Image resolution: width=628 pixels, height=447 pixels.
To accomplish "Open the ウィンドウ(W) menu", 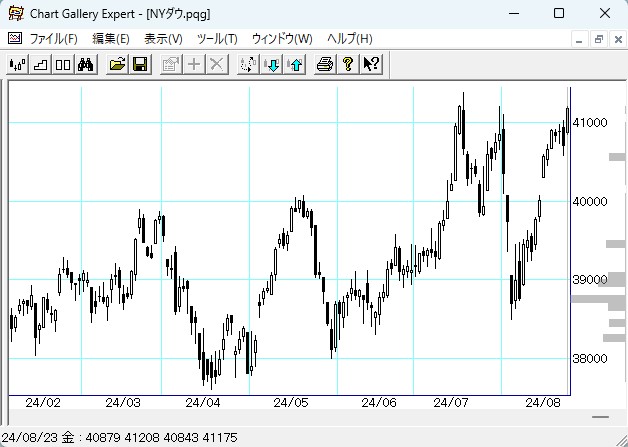I will tap(282, 39).
